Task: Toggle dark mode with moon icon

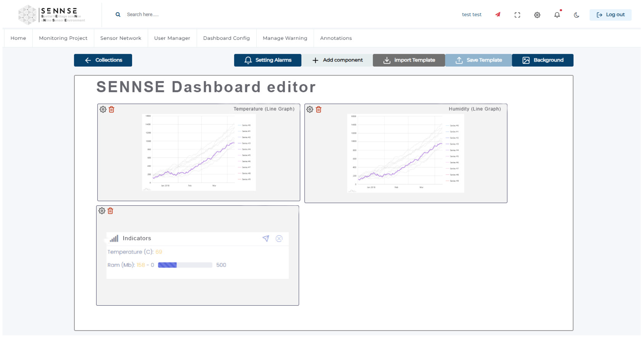Action: point(576,15)
